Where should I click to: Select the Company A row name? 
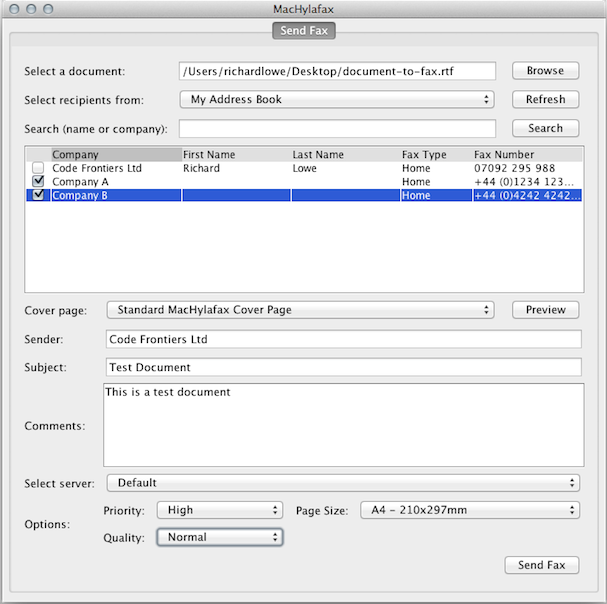(x=80, y=182)
